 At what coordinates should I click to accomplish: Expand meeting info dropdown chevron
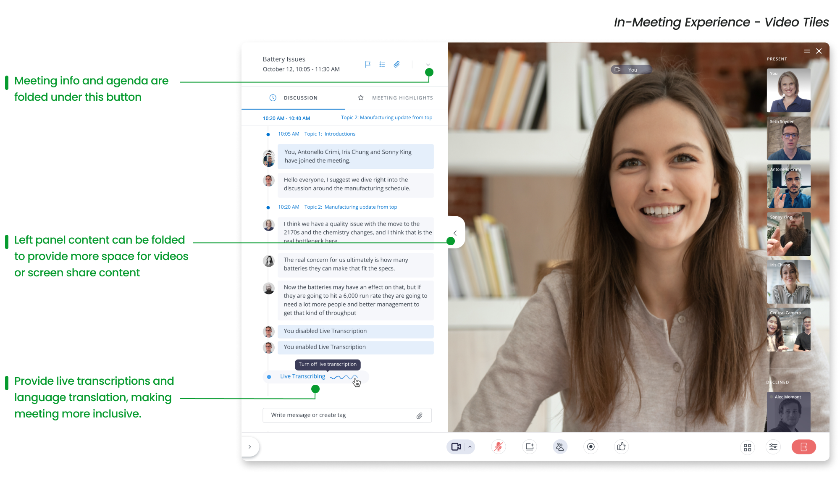[428, 65]
